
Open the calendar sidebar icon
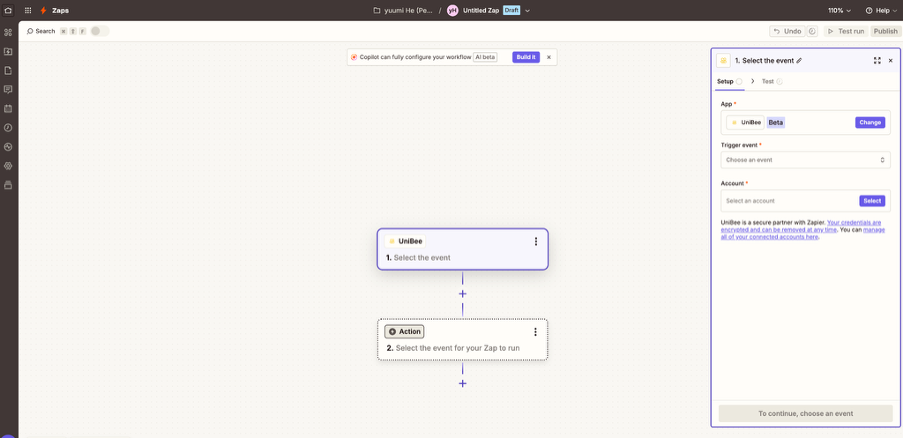click(x=8, y=108)
